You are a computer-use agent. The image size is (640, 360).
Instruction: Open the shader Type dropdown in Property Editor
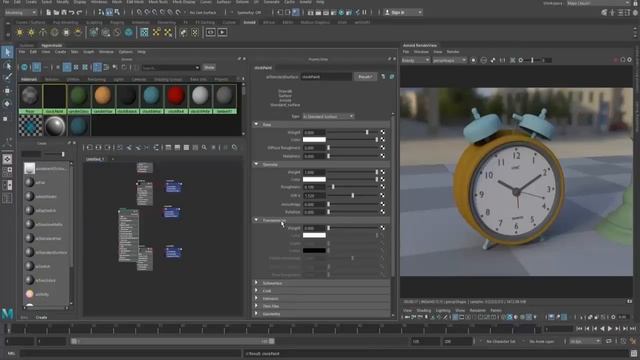328,116
